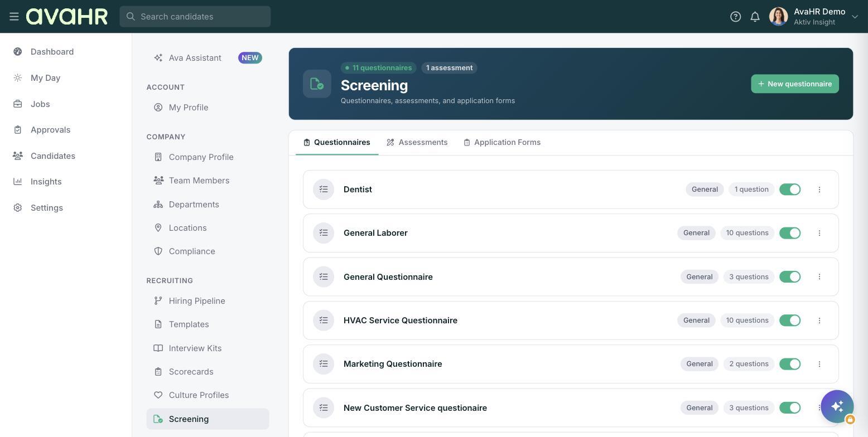This screenshot has height=437, width=868.
Task: Open Compliance settings
Action: (208, 251)
